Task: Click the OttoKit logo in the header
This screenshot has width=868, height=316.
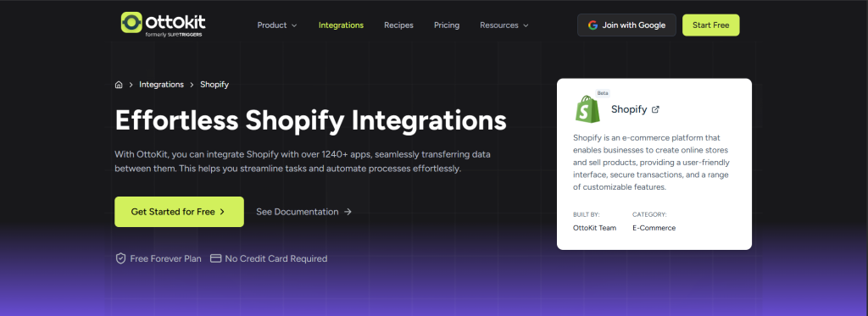Action: tap(164, 24)
